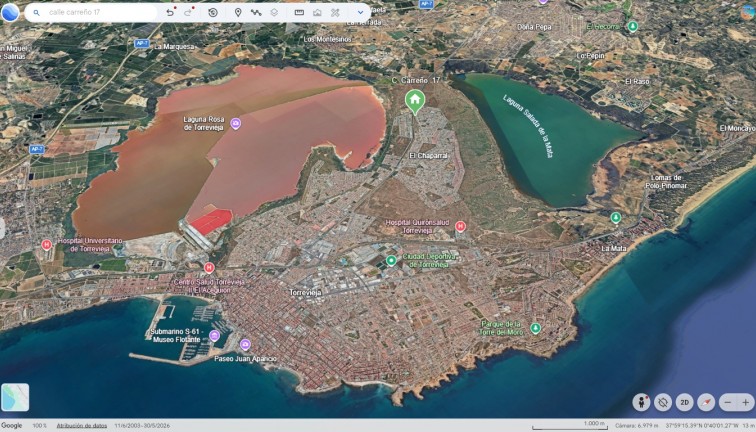This screenshot has width=756, height=432.
Task: Click the Google logo in the status bar
Action: pos(12,426)
